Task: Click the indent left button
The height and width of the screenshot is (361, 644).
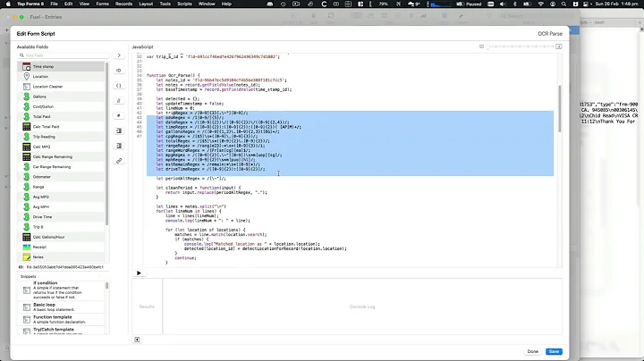Action: click(x=119, y=130)
